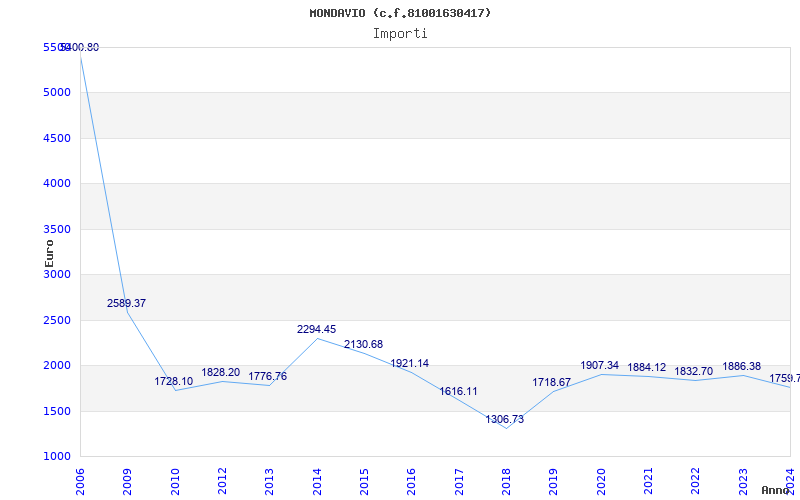Click the x-axis year 2009
This screenshot has height=500, width=800.
(128, 482)
